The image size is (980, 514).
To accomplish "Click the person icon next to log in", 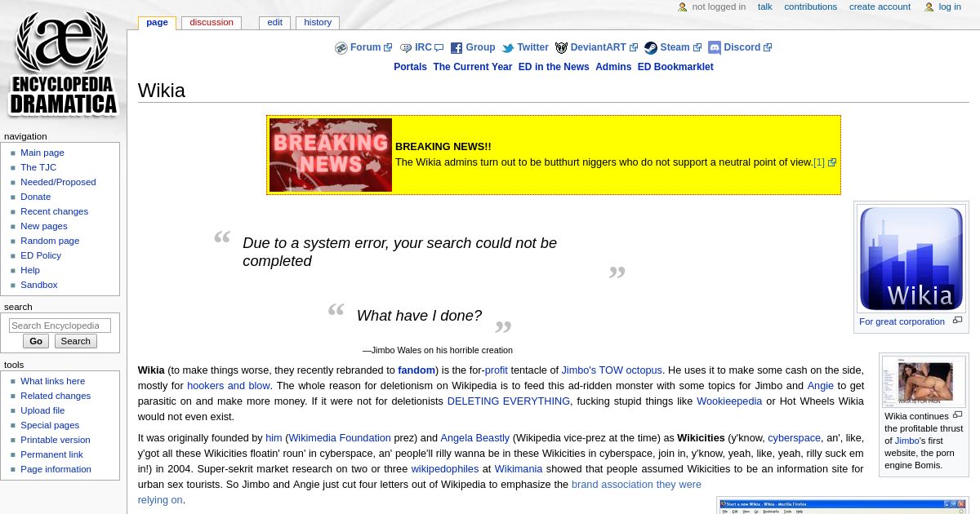I will coord(929,7).
